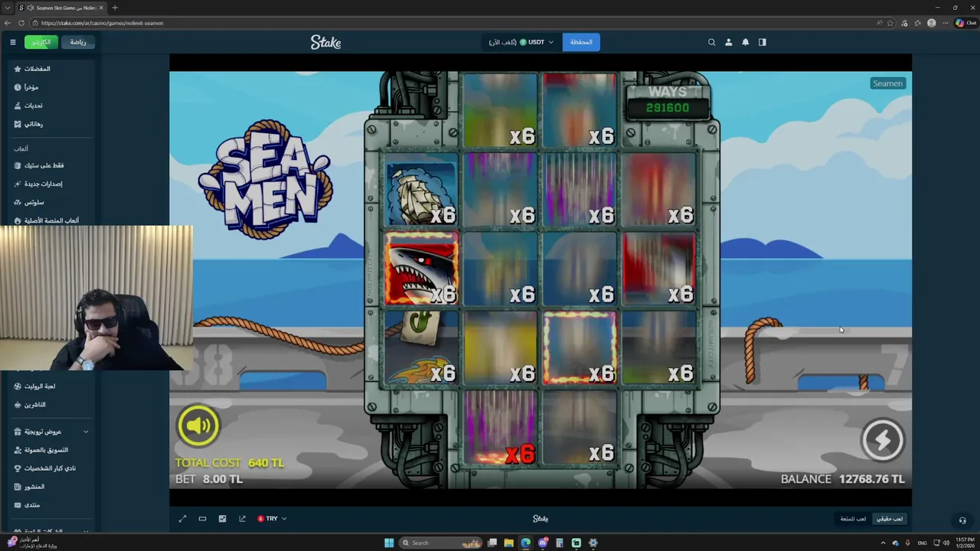Expand Promotions (عروض ترويجية) chevron
980x551 pixels.
tap(86, 432)
